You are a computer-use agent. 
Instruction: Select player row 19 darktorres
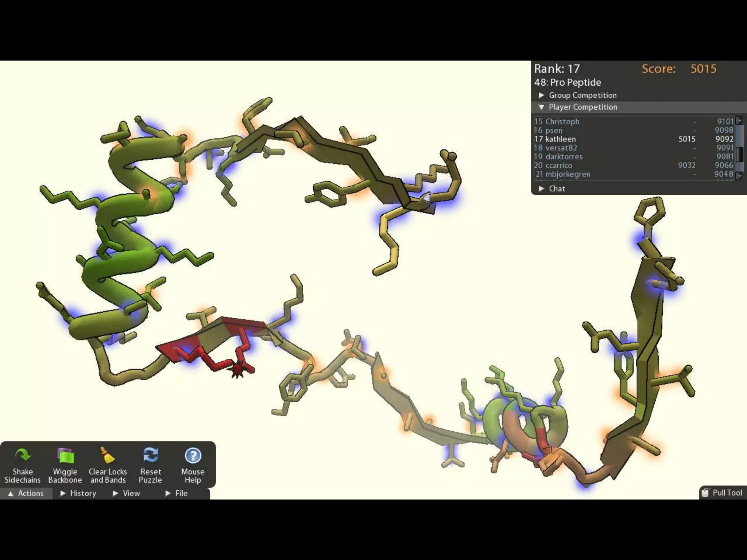point(634,156)
